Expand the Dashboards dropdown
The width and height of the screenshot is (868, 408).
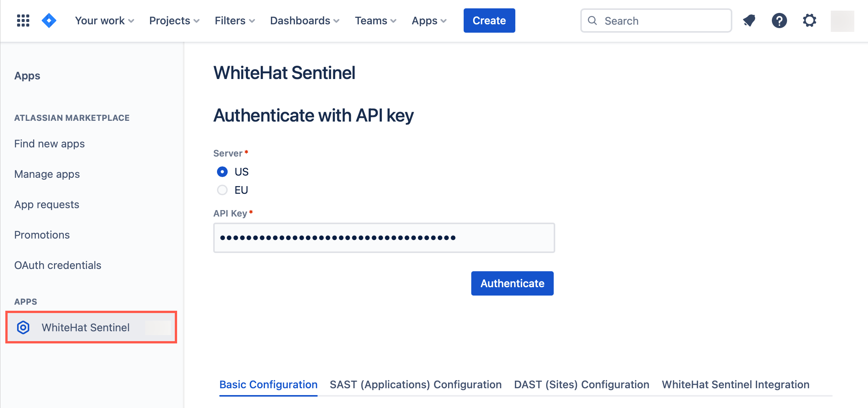click(305, 21)
